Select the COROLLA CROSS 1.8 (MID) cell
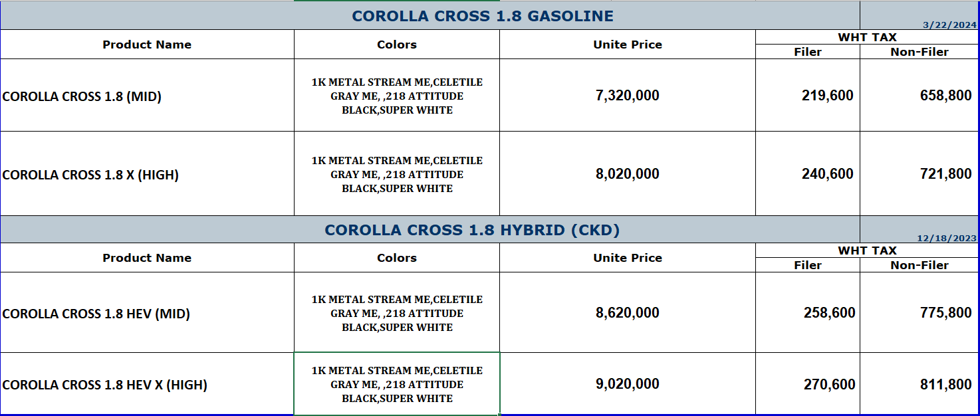Image resolution: width=980 pixels, height=416 pixels. 82,96
